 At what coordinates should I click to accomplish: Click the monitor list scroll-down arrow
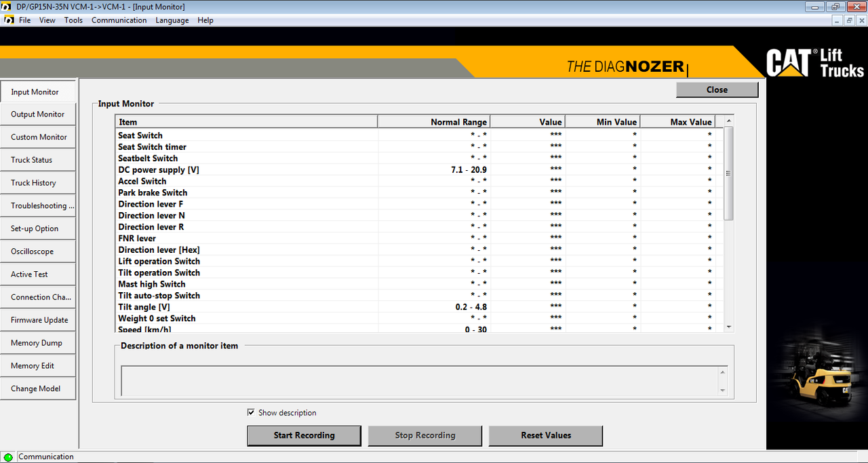pos(729,327)
